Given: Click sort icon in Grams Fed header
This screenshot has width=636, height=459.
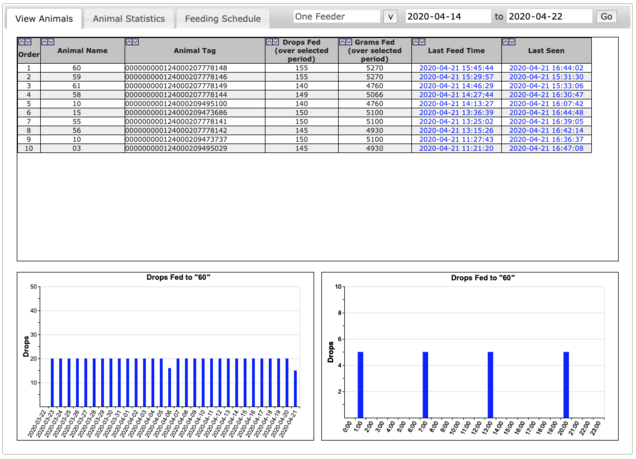Looking at the screenshot, I should (x=345, y=42).
